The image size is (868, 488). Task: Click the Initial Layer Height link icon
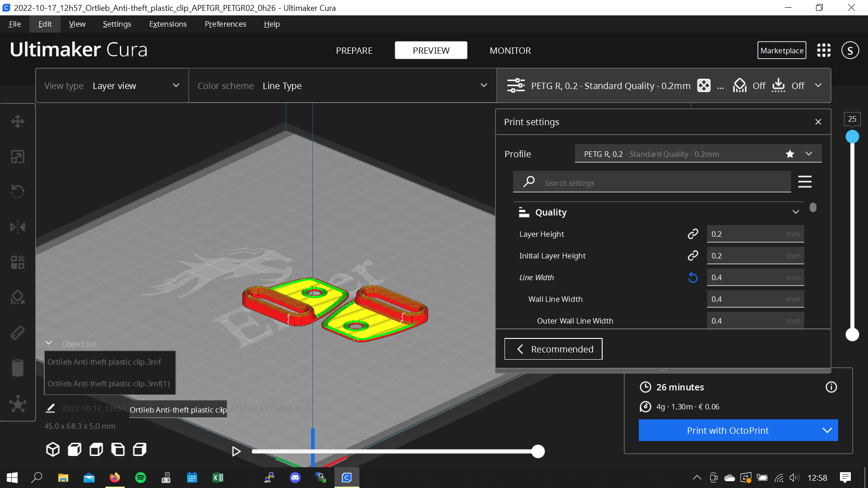click(693, 256)
